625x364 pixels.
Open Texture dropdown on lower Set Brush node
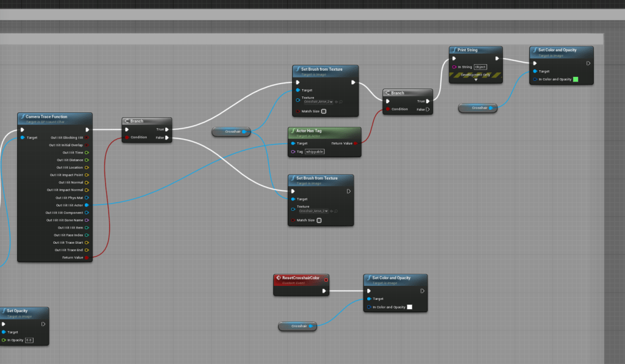(x=313, y=211)
